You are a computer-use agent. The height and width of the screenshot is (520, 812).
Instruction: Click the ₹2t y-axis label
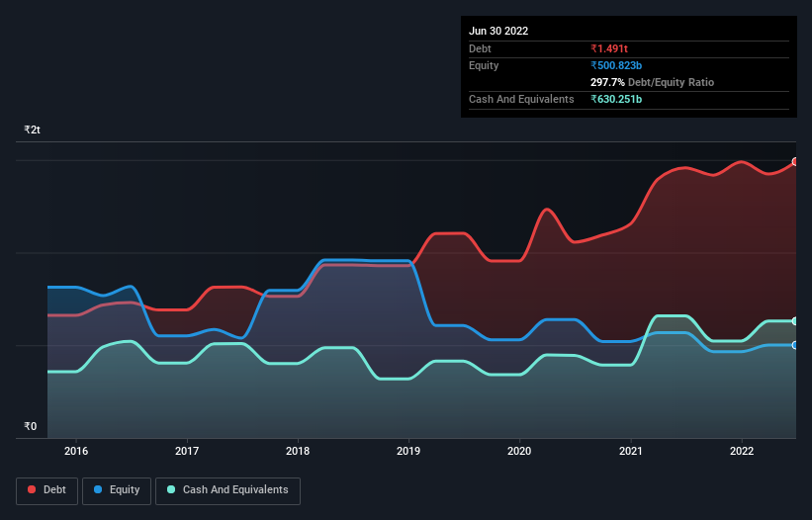coord(32,130)
